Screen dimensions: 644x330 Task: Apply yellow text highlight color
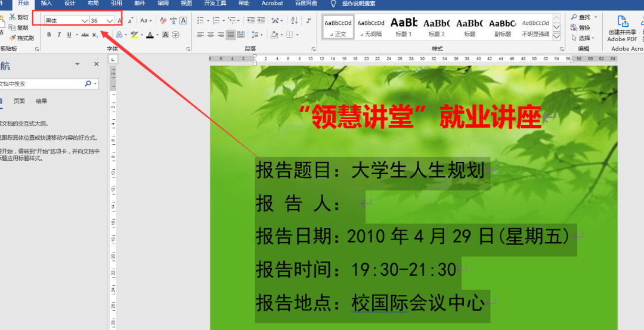pyautogui.click(x=134, y=35)
